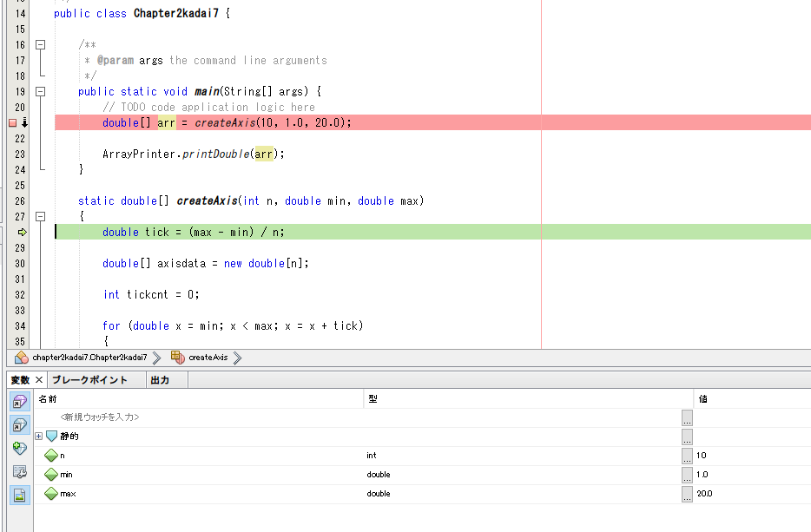Click the highlighted arr variable on line 21
The image size is (811, 532).
click(167, 123)
